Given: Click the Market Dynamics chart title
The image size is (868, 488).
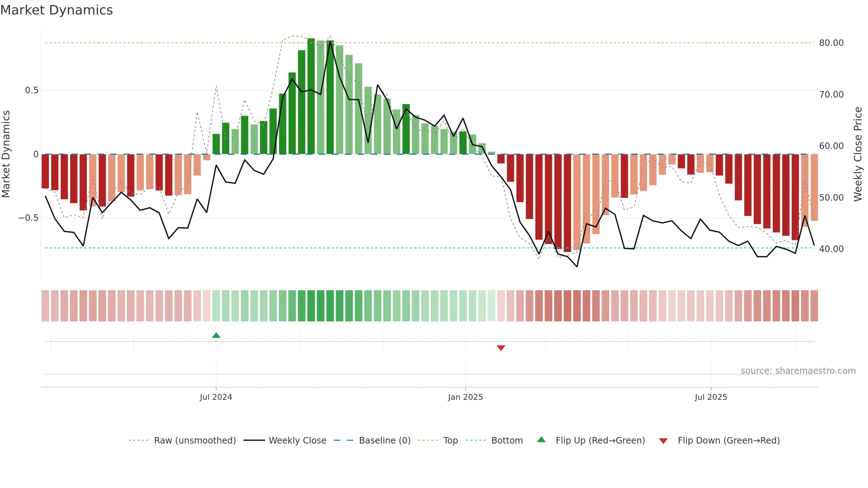Looking at the screenshot, I should (56, 10).
